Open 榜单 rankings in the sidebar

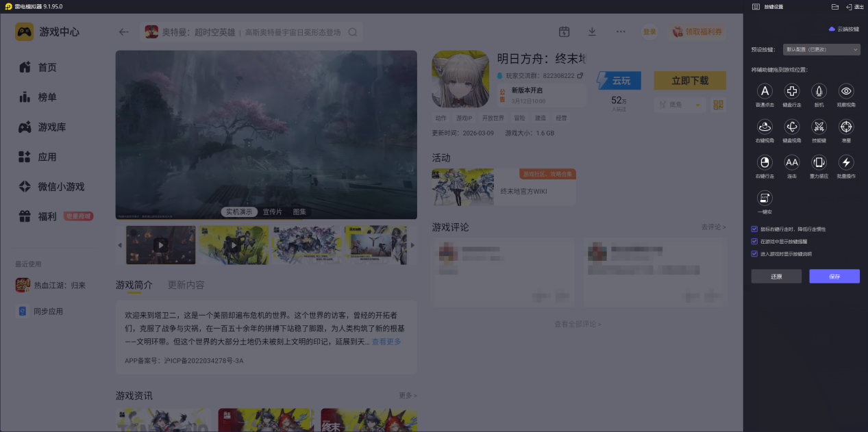tap(47, 97)
